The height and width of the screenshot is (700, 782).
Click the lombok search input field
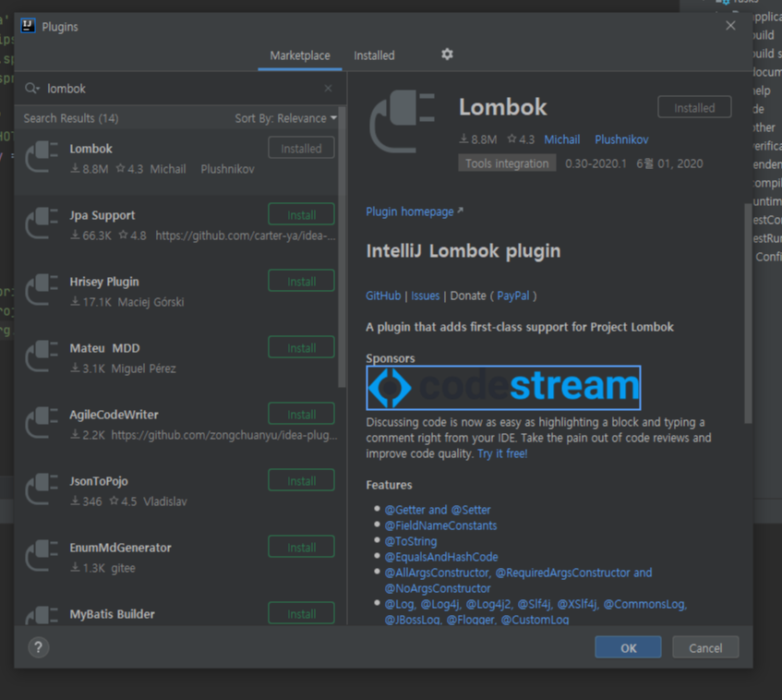pyautogui.click(x=179, y=89)
